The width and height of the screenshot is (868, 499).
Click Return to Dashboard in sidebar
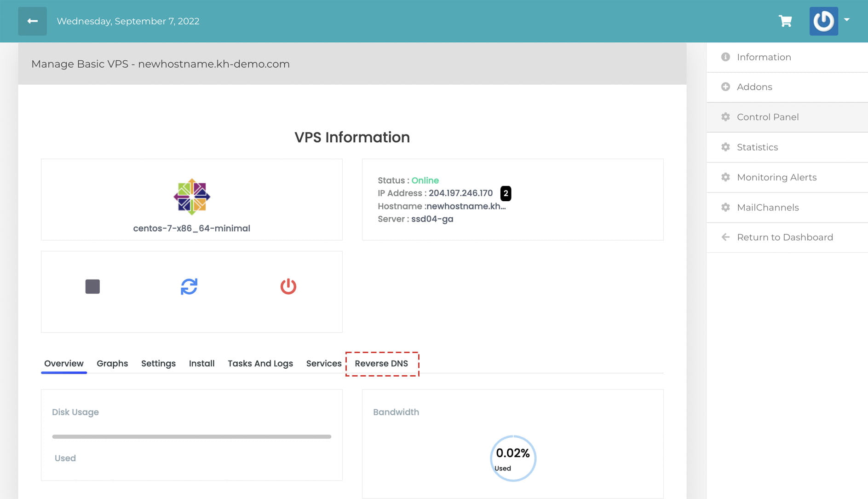[x=785, y=237]
